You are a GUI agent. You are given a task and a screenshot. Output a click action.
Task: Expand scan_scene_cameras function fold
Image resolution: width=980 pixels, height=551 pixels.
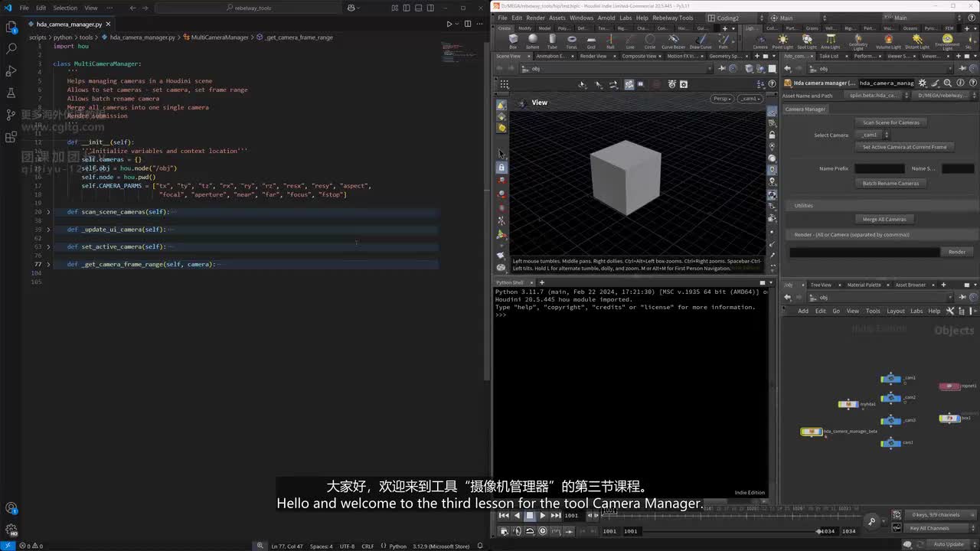click(x=48, y=212)
